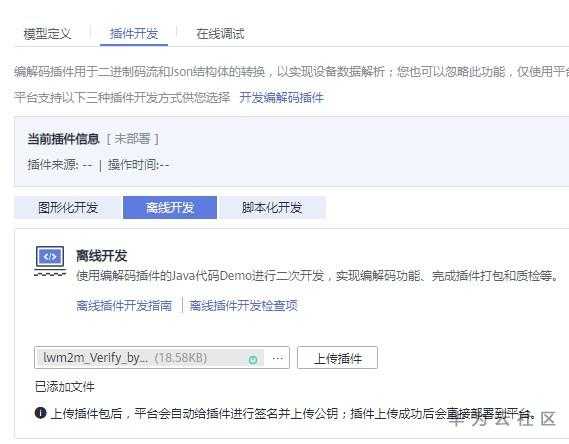Click the lwm2m_Verify file input field
This screenshot has width=569, height=444.
coord(161,358)
